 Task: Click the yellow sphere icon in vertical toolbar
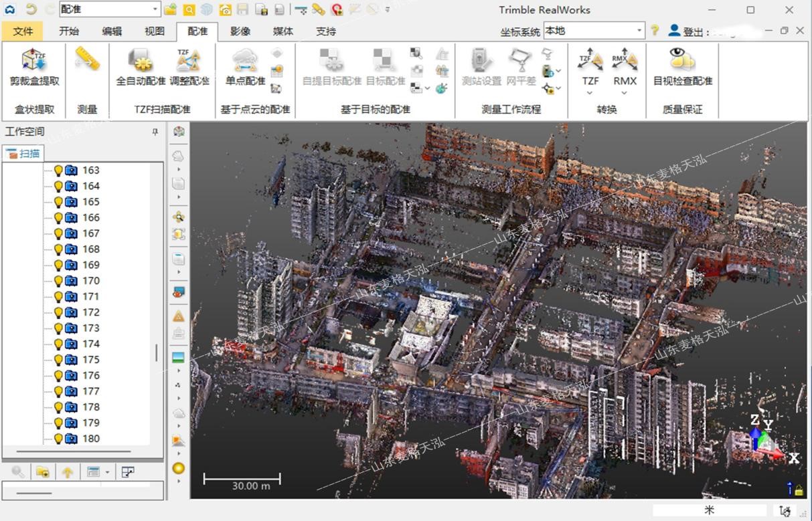pyautogui.click(x=179, y=467)
